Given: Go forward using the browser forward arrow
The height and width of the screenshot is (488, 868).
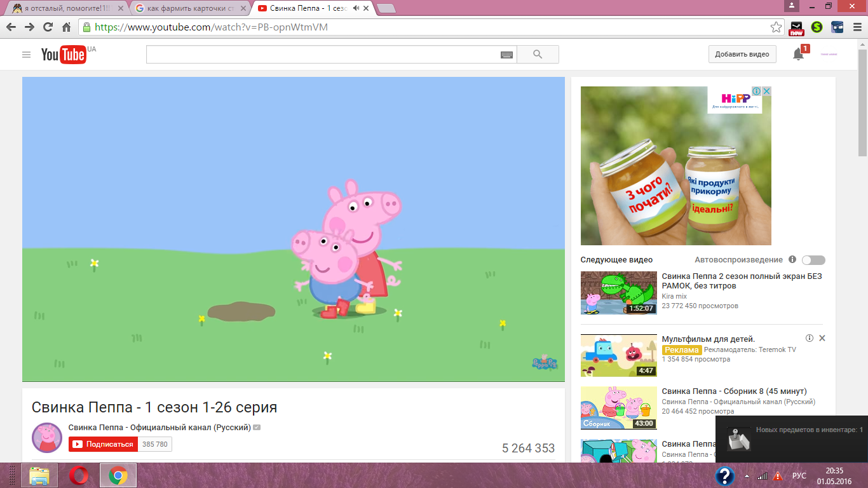Looking at the screenshot, I should pyautogui.click(x=29, y=27).
